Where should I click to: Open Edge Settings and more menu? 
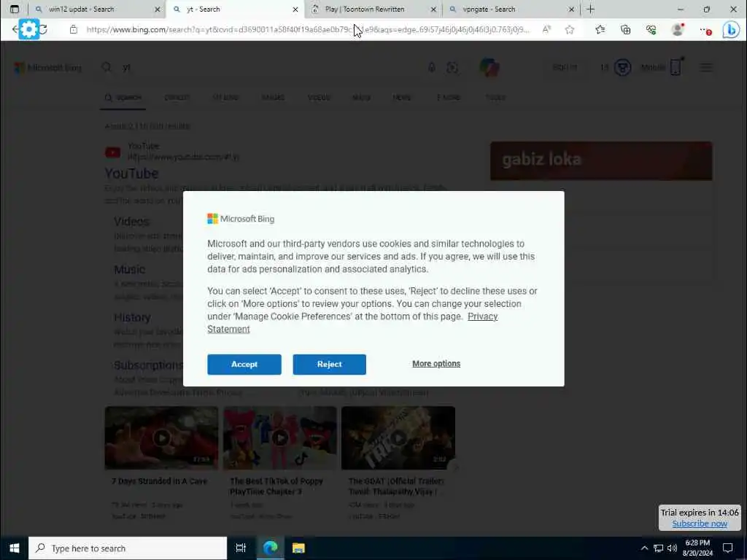pos(705,30)
